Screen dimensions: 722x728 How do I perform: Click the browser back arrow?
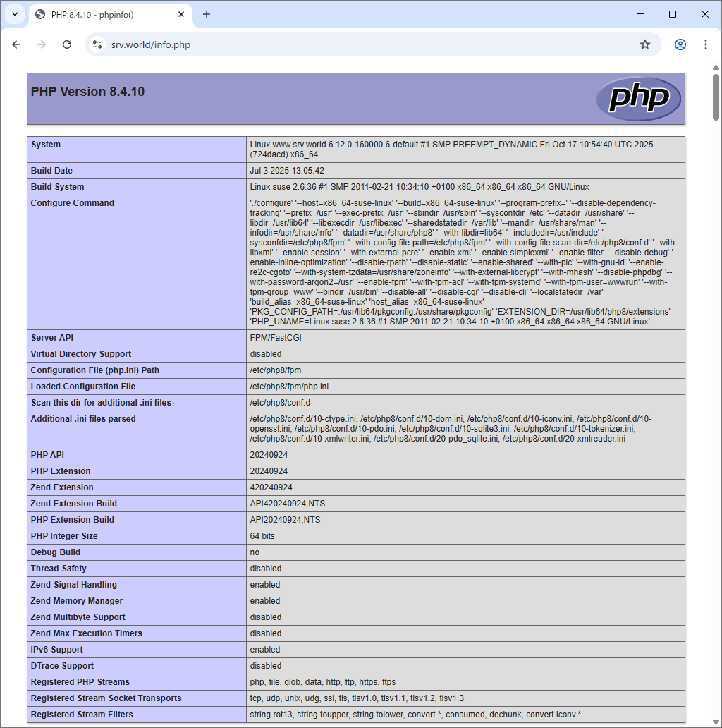(x=16, y=44)
